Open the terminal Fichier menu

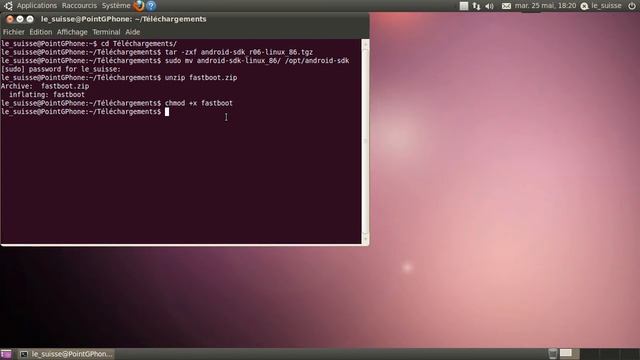tap(13, 32)
